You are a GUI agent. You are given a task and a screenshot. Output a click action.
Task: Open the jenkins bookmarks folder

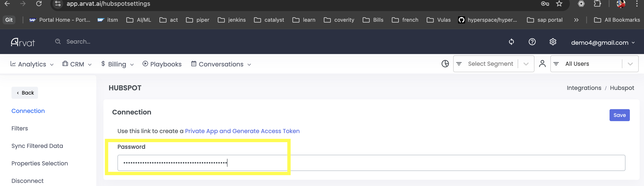(232, 20)
